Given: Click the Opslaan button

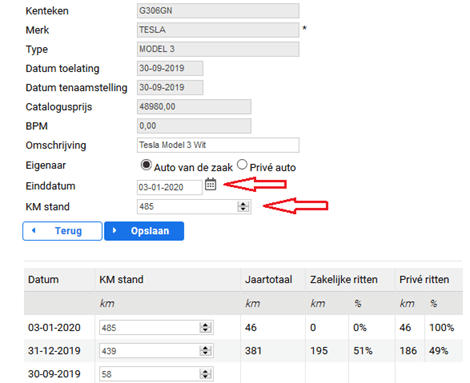Looking at the screenshot, I should point(144,231).
